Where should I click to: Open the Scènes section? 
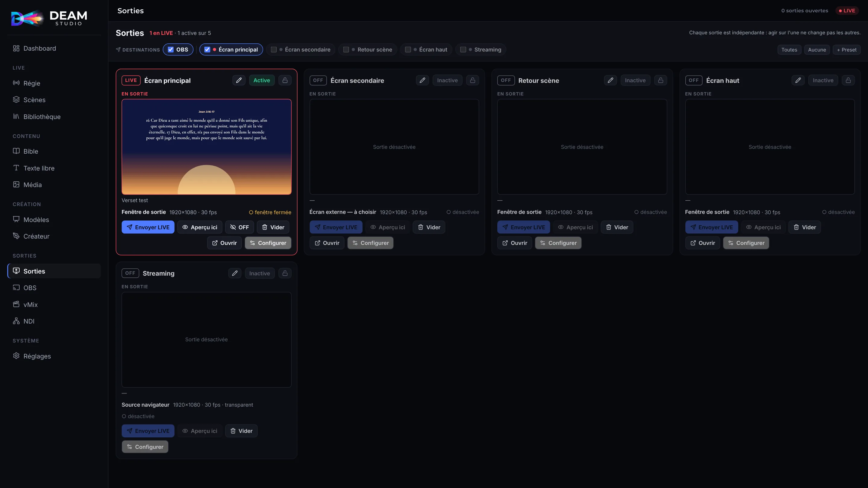tap(54, 100)
